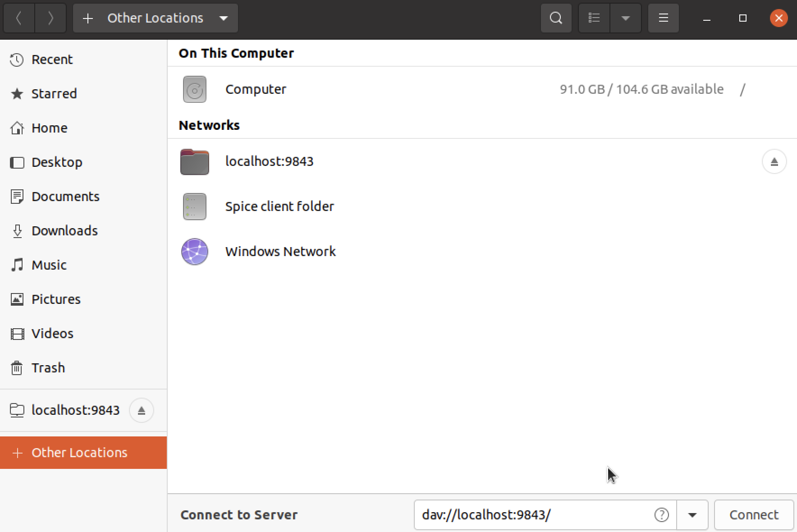This screenshot has width=797, height=532.
Task: Click the Desktop icon in sidebar
Action: click(17, 162)
